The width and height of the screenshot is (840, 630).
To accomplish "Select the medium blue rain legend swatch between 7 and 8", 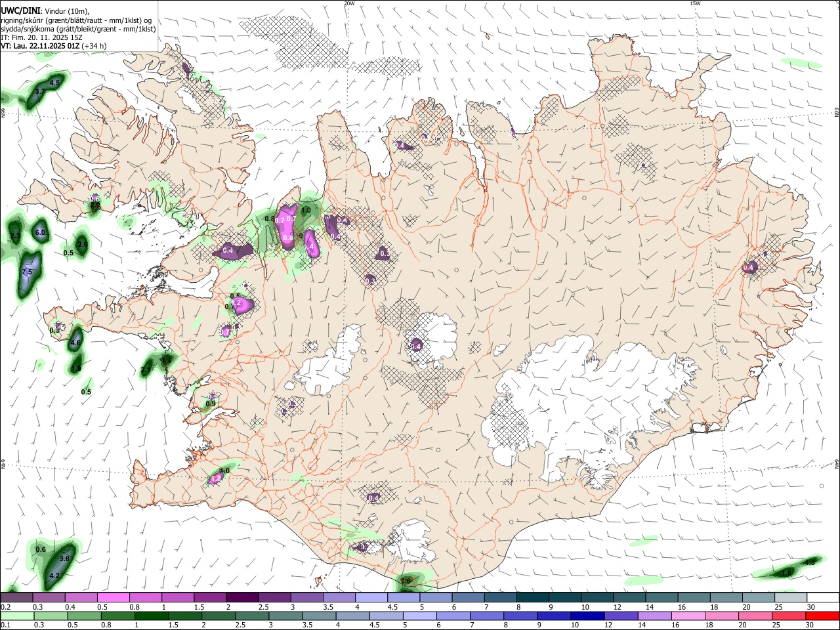I will pyautogui.click(x=486, y=616).
